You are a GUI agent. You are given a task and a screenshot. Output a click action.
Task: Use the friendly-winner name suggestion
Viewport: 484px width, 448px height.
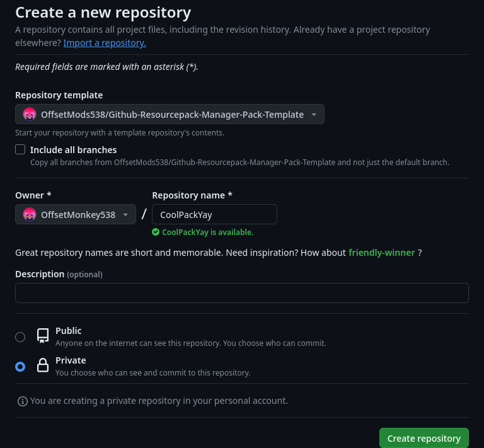point(381,253)
